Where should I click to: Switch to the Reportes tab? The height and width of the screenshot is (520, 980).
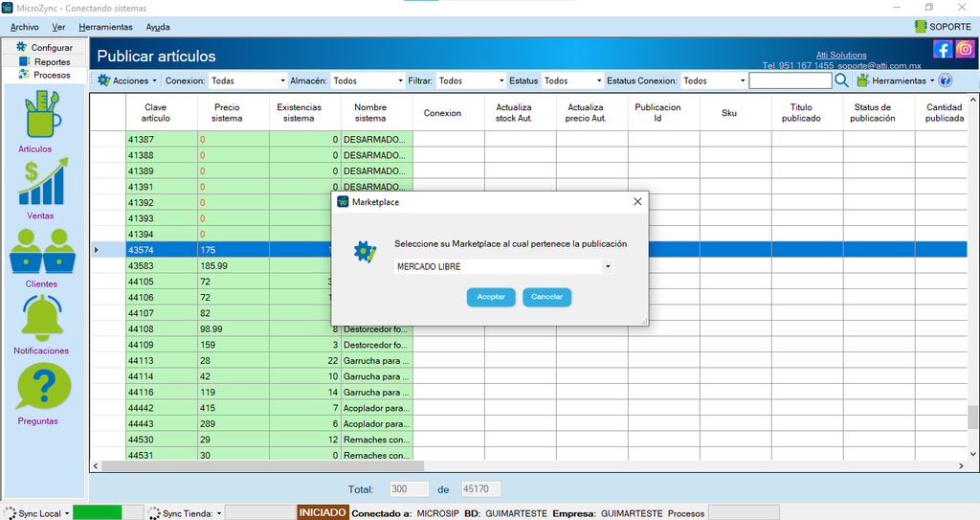44,61
